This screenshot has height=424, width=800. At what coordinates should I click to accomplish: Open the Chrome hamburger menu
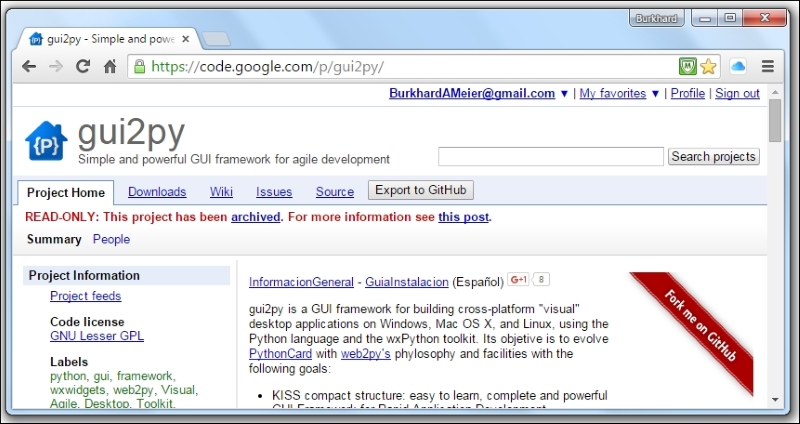pyautogui.click(x=767, y=66)
